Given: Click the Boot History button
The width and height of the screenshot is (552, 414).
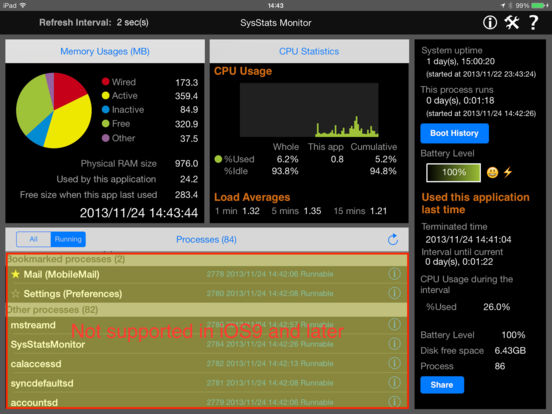Looking at the screenshot, I should tap(454, 133).
